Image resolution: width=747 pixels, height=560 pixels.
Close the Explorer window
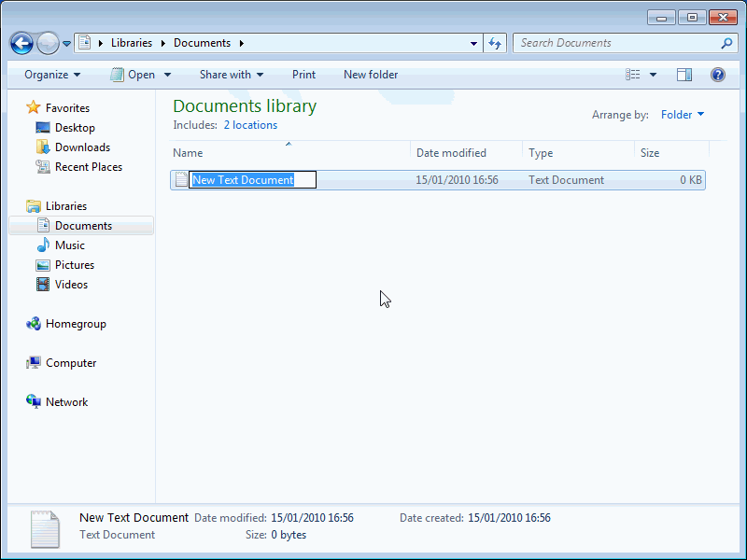(723, 18)
